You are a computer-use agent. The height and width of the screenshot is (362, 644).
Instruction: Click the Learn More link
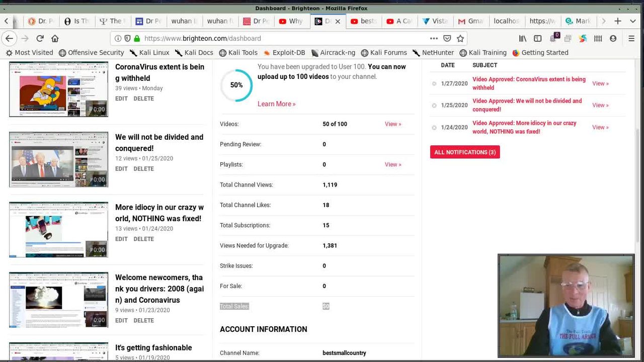click(x=276, y=104)
